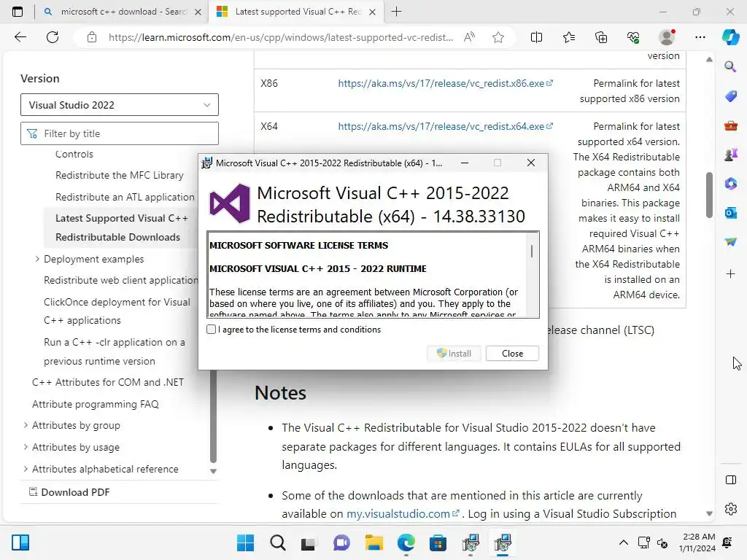The height and width of the screenshot is (560, 747).
Task: Open Microsoft Store from taskbar
Action: (438, 542)
